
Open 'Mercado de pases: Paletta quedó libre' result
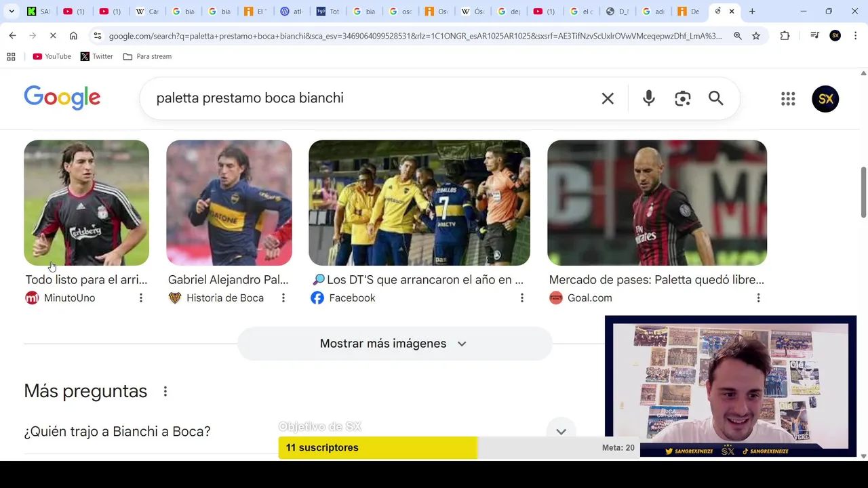[x=656, y=279]
